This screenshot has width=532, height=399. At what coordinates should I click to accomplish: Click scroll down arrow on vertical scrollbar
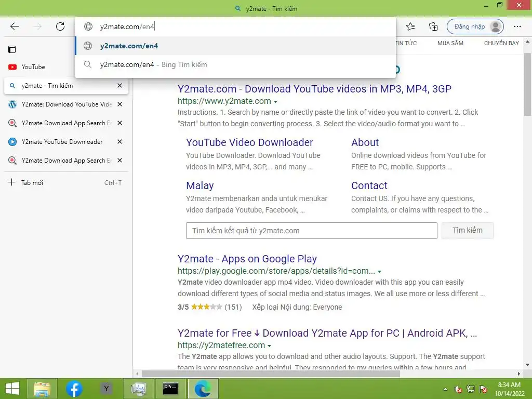[x=527, y=365]
